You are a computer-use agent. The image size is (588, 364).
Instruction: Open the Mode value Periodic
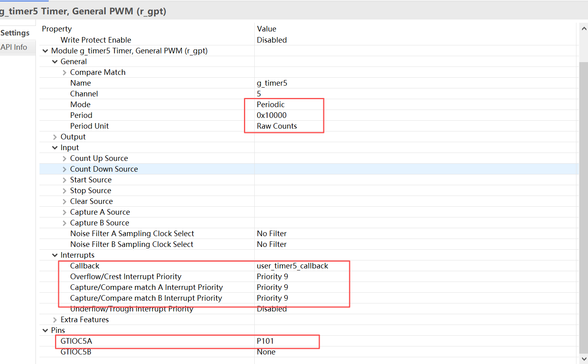tap(271, 104)
